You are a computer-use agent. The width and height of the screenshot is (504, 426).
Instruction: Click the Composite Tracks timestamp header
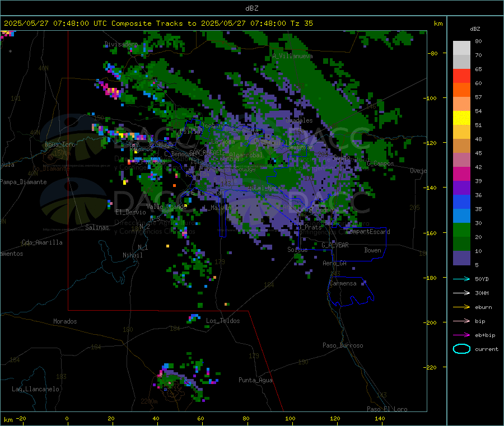click(158, 24)
